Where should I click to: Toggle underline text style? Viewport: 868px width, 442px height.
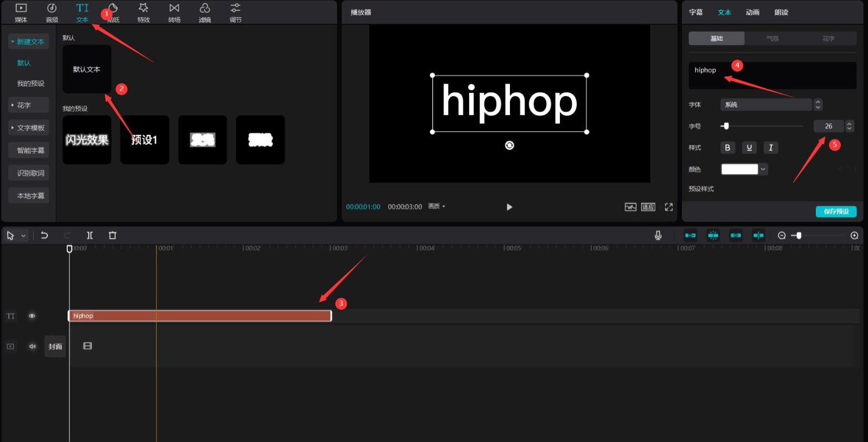coord(749,148)
